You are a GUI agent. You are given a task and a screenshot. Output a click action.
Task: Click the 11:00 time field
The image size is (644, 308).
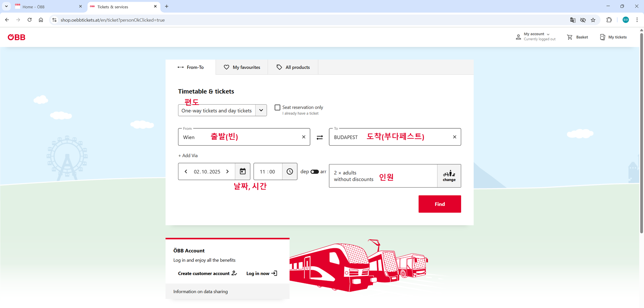point(268,172)
